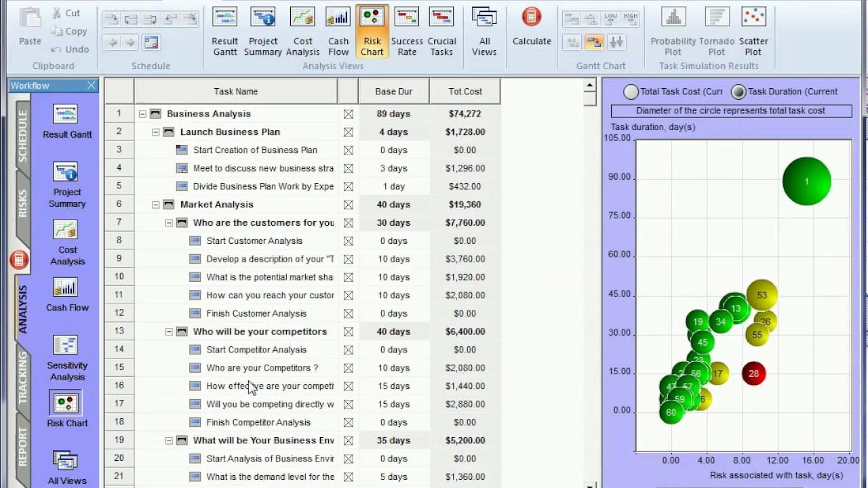Click the red calculator icon on sidebar edge
The image size is (868, 488).
pos(19,259)
